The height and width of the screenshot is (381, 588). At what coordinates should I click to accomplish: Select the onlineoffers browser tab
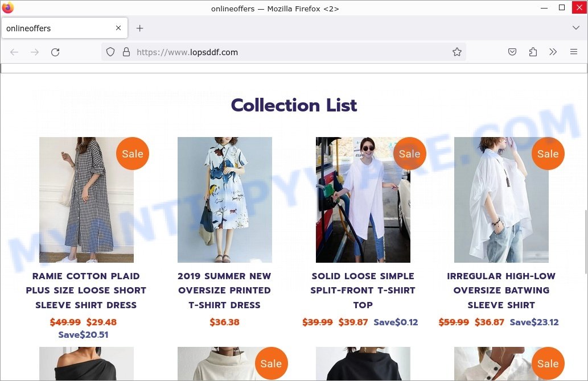click(57, 27)
